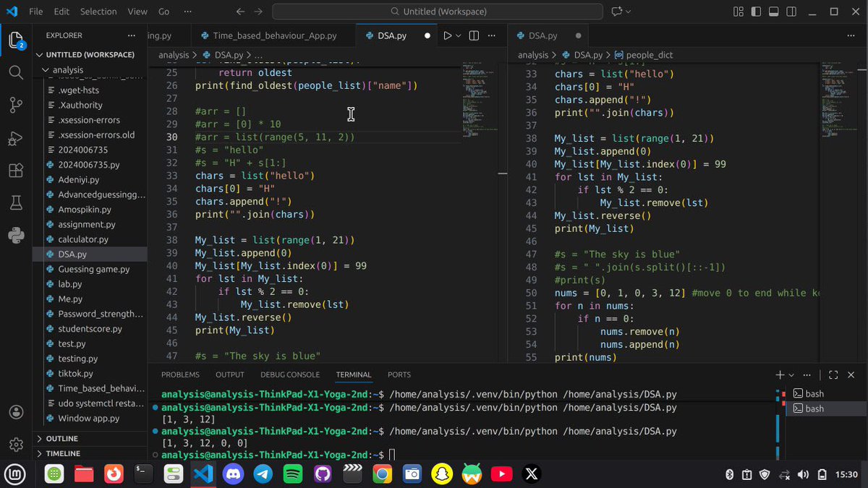Open Guessing game.py in the Explorer
Viewport: 868px width, 488px height.
coord(90,269)
